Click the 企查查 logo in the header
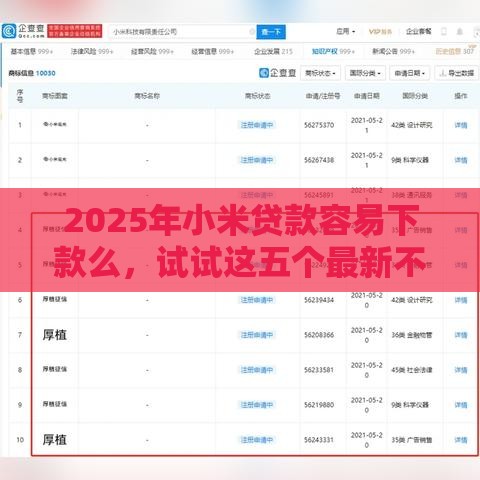 [23, 31]
